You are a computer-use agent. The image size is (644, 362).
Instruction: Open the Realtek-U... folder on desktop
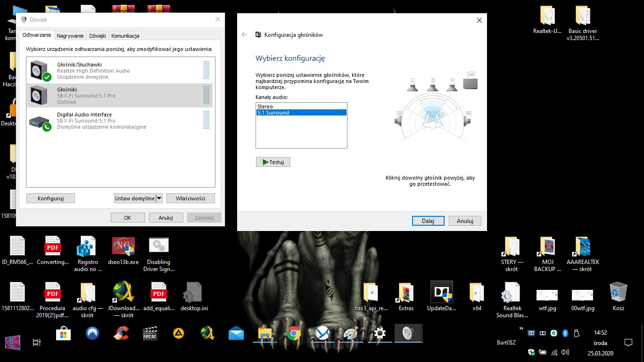[547, 20]
